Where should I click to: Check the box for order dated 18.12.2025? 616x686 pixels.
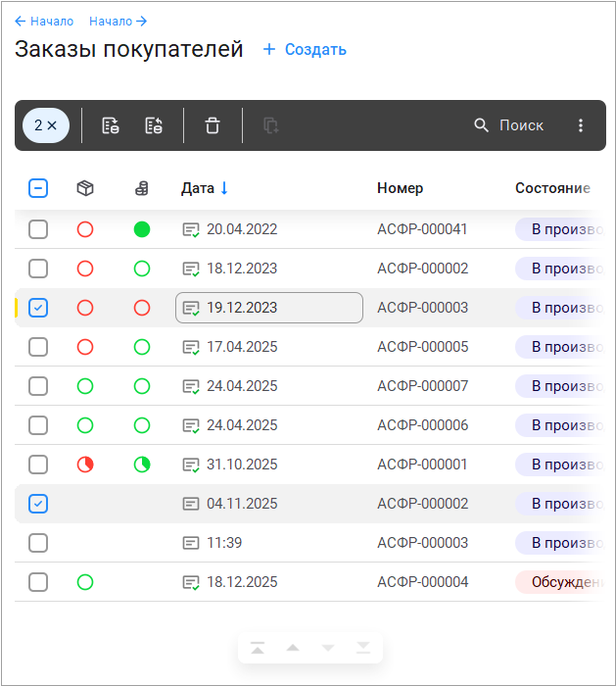pos(38,582)
